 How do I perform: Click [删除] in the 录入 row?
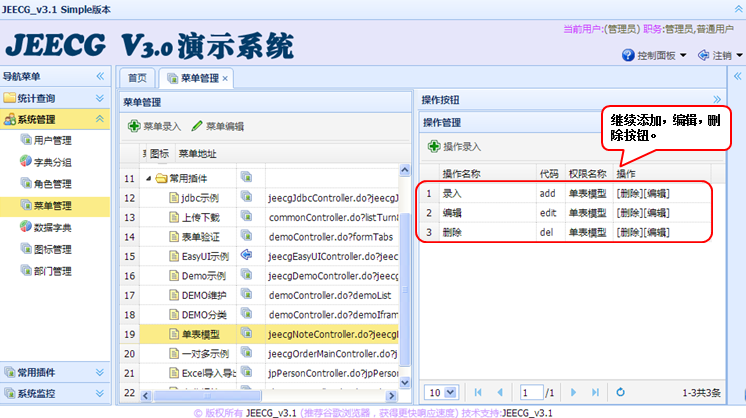pyautogui.click(x=629, y=194)
